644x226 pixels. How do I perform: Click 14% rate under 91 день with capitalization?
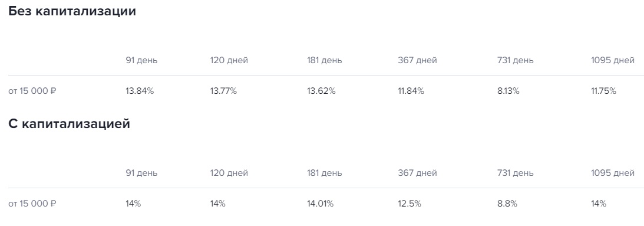click(x=133, y=204)
